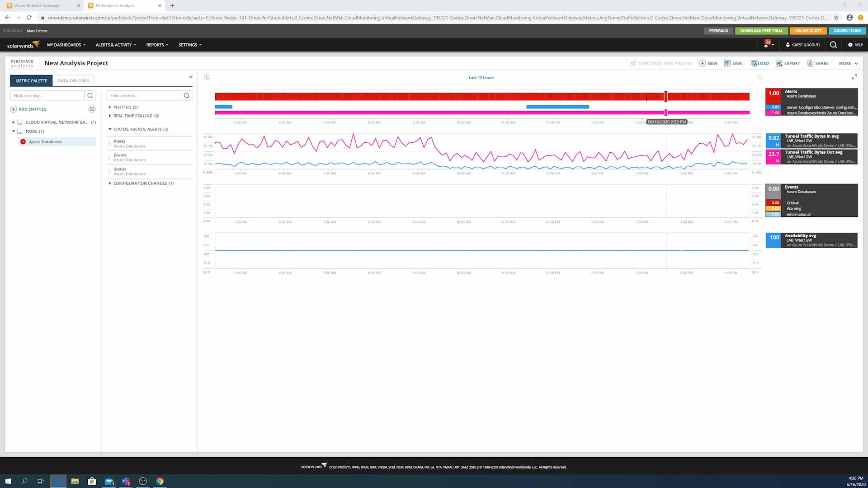
Task: Select the Azure Databases node entity
Action: coord(45,141)
